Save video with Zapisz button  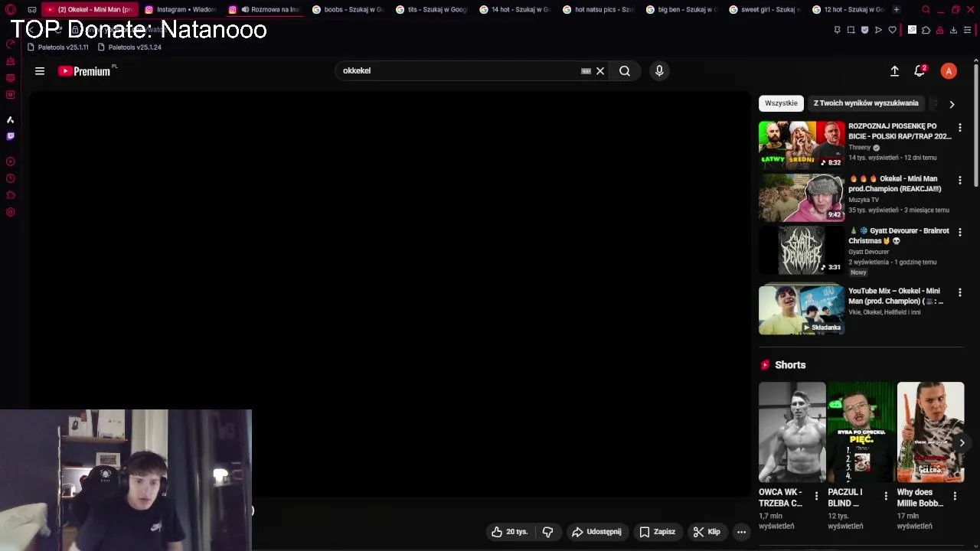pos(658,532)
